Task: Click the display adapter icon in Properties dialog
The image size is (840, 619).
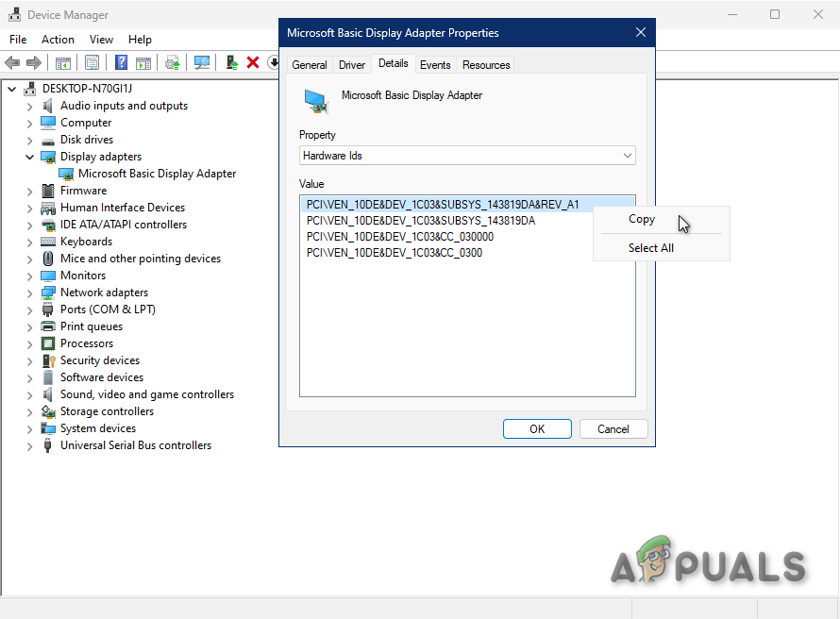Action: (316, 101)
